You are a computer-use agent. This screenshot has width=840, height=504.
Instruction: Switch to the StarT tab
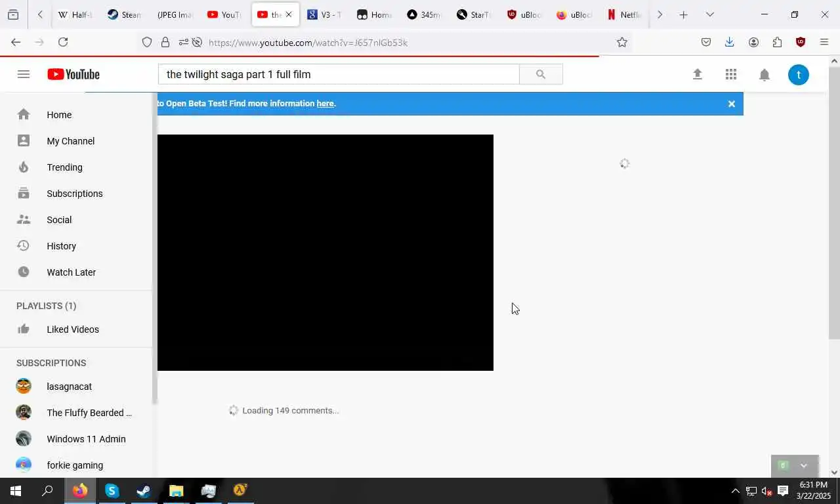click(474, 14)
